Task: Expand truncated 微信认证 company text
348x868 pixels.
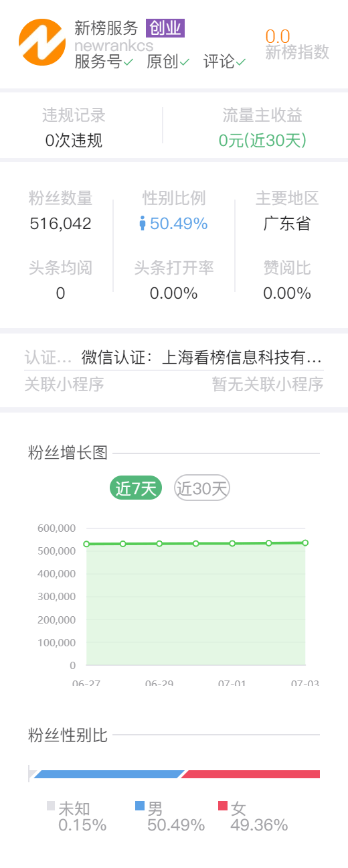Action: (201, 358)
